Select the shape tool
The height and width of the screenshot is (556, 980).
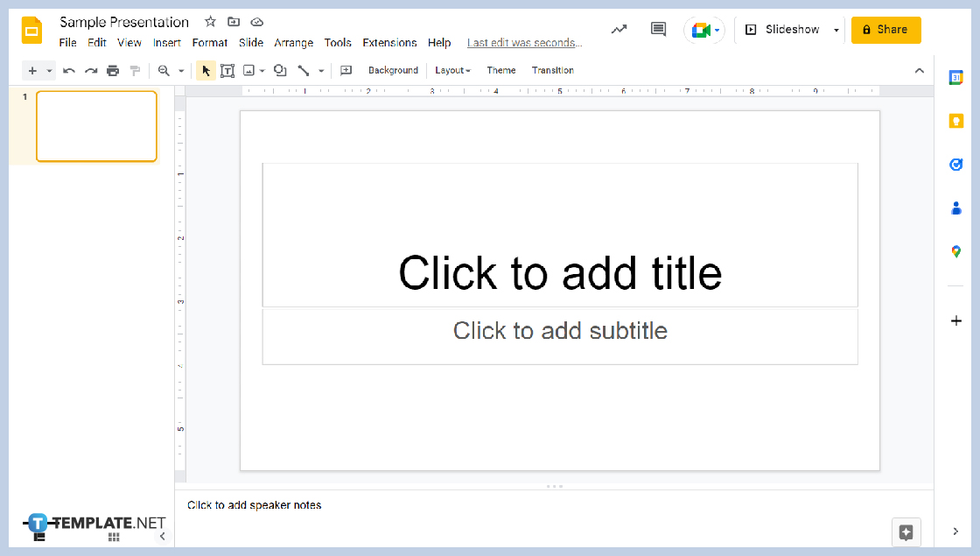point(278,70)
